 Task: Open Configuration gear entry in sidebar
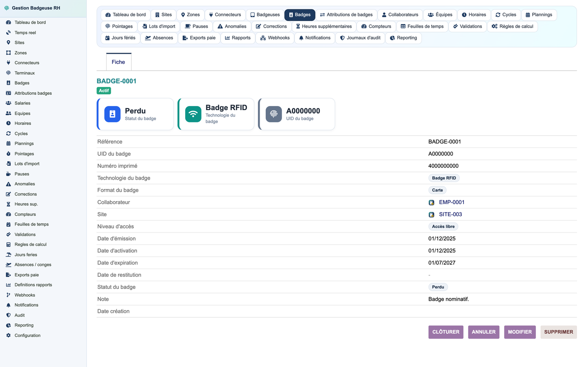[27, 335]
